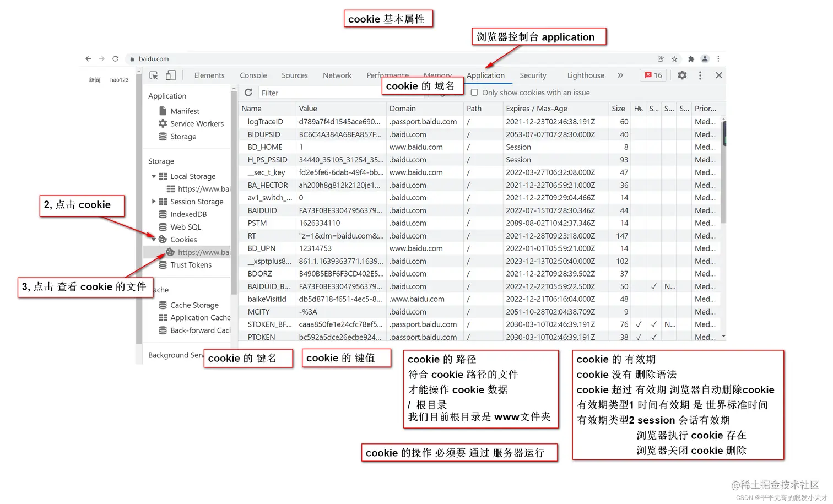Select the BIDUPSID cookie row
This screenshot has width=833, height=504.
tap(480, 134)
